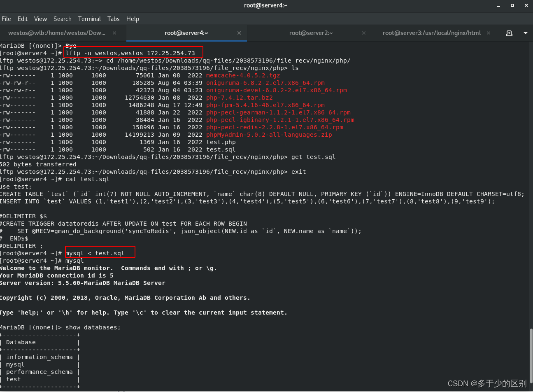Click the information_schema database row
This screenshot has height=392, width=533.
pyautogui.click(x=40, y=357)
